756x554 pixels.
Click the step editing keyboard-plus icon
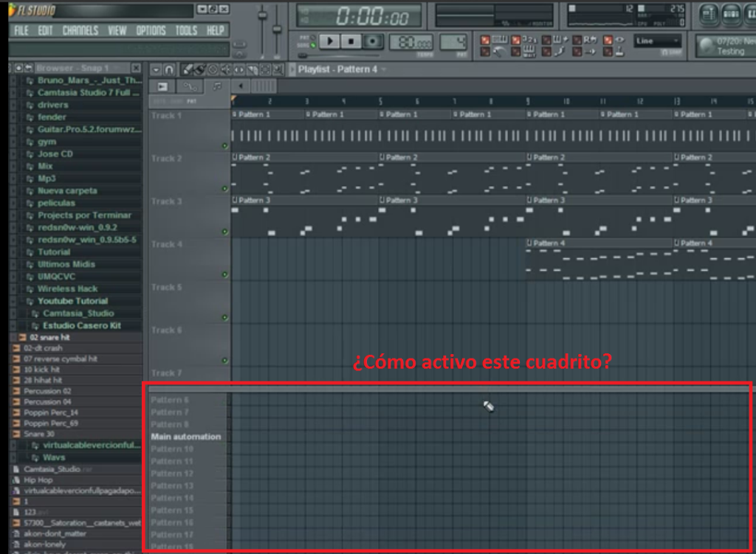pyautogui.click(x=561, y=40)
